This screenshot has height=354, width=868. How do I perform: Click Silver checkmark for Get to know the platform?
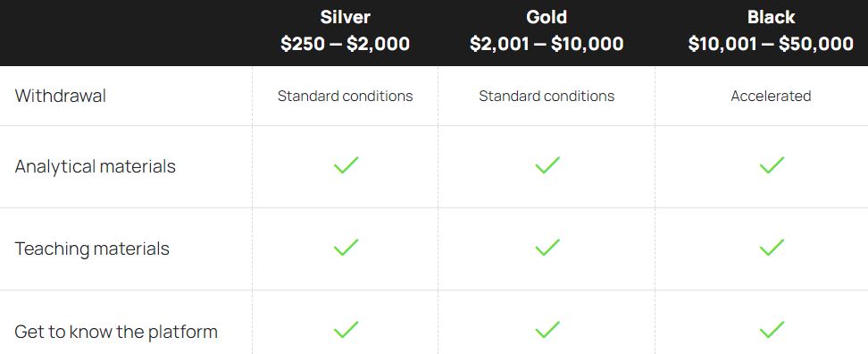click(x=346, y=330)
